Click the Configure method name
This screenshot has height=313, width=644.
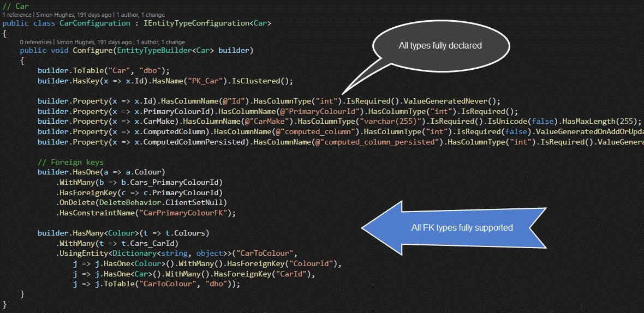tap(92, 51)
